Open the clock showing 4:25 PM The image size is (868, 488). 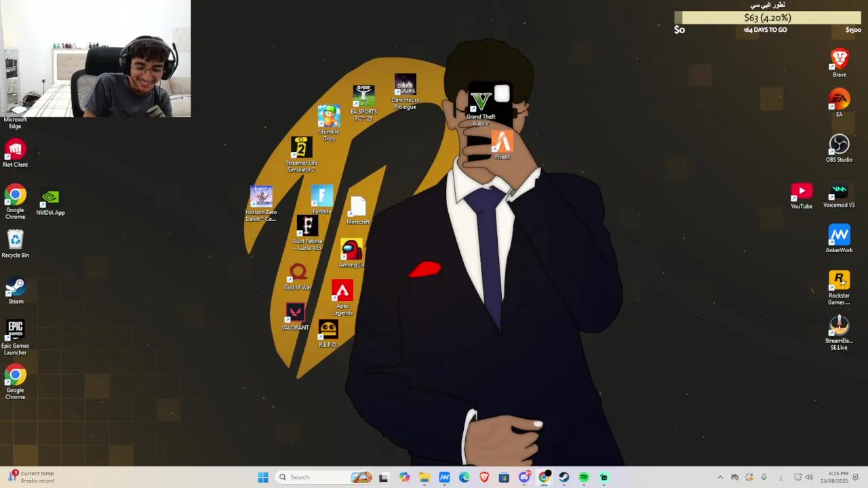(834, 477)
